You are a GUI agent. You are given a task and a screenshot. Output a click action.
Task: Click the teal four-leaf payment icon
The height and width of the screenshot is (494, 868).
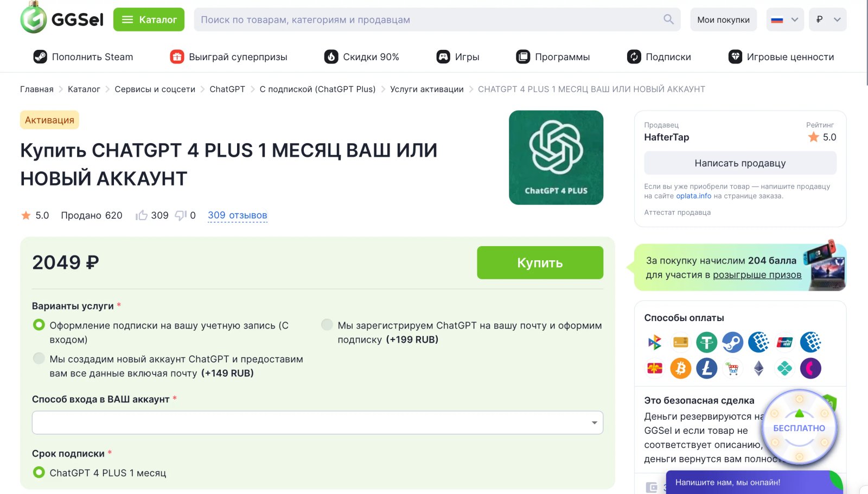[x=784, y=369]
